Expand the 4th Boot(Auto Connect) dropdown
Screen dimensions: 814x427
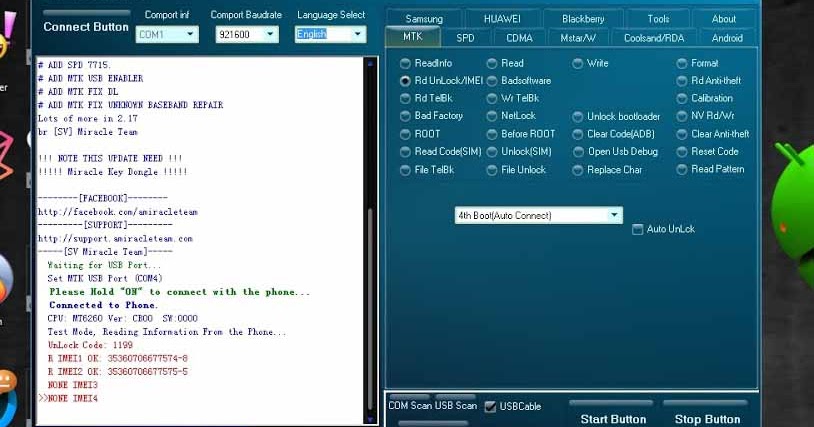(x=538, y=215)
